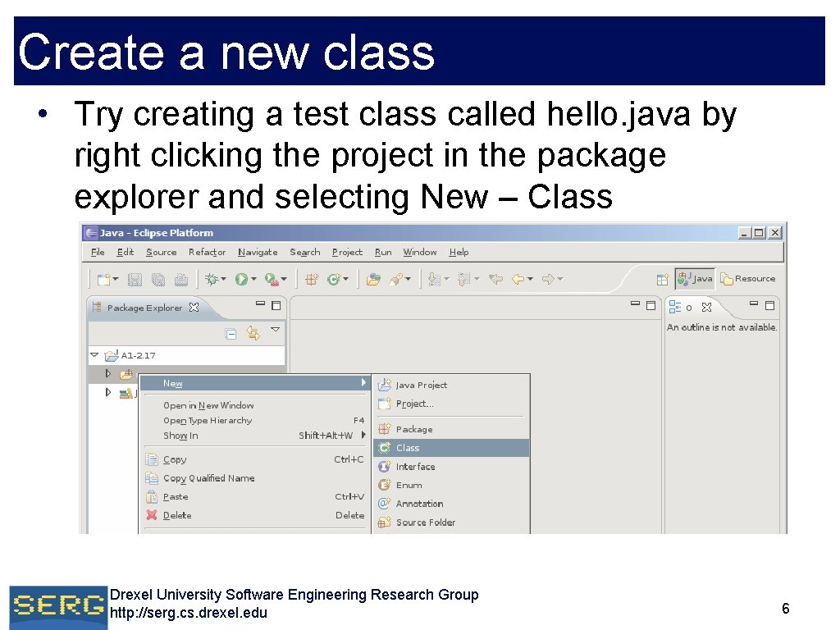This screenshot has height=630, width=840.
Task: Open the Debug dropdown arrow
Action: (223, 279)
